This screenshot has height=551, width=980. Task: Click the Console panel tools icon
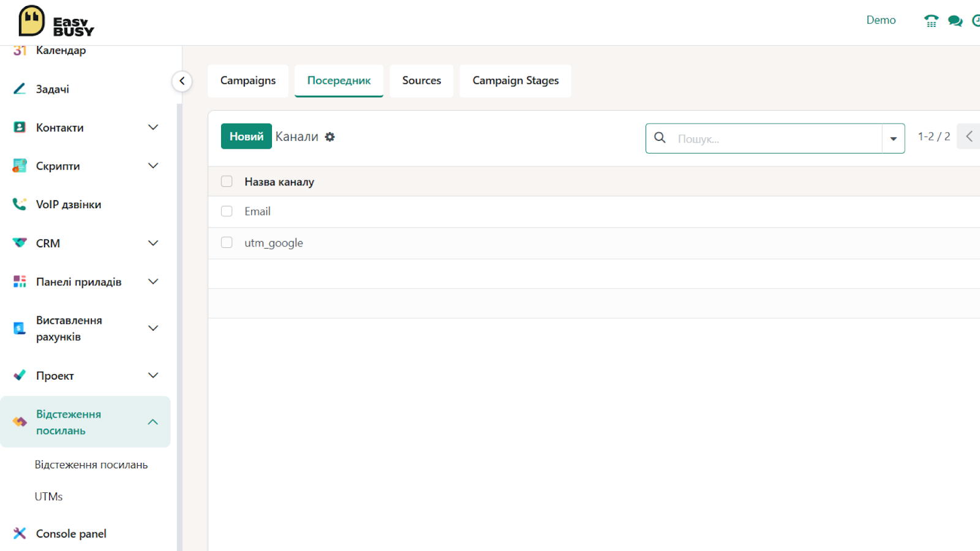[x=20, y=533]
